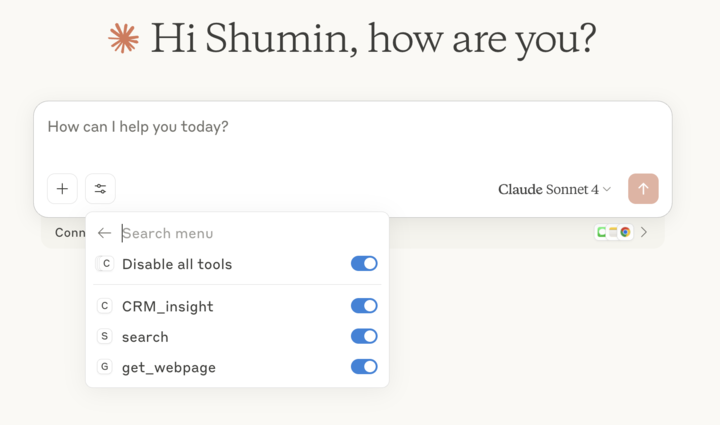Click the plus attachment button
The image size is (720, 425).
[x=62, y=188]
